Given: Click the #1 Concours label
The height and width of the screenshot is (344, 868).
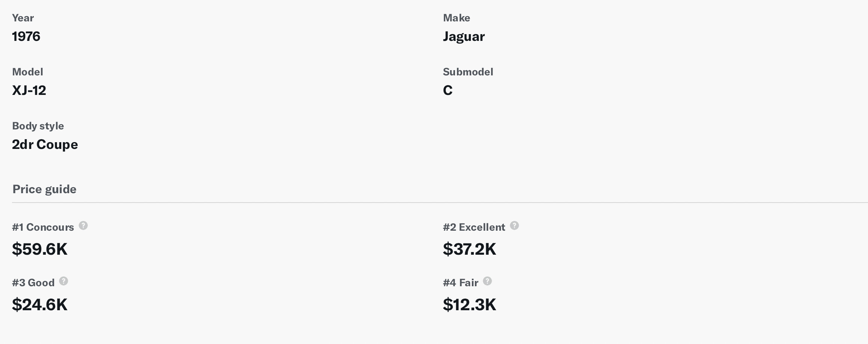Looking at the screenshot, I should point(43,227).
